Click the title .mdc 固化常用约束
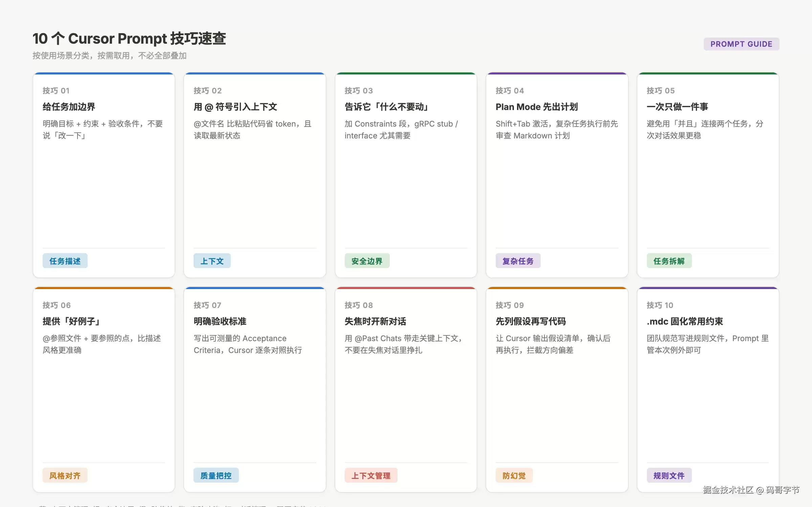Viewport: 812px width, 507px height. [685, 322]
